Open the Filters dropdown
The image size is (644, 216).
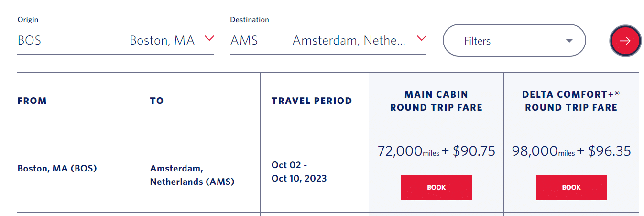pos(514,41)
